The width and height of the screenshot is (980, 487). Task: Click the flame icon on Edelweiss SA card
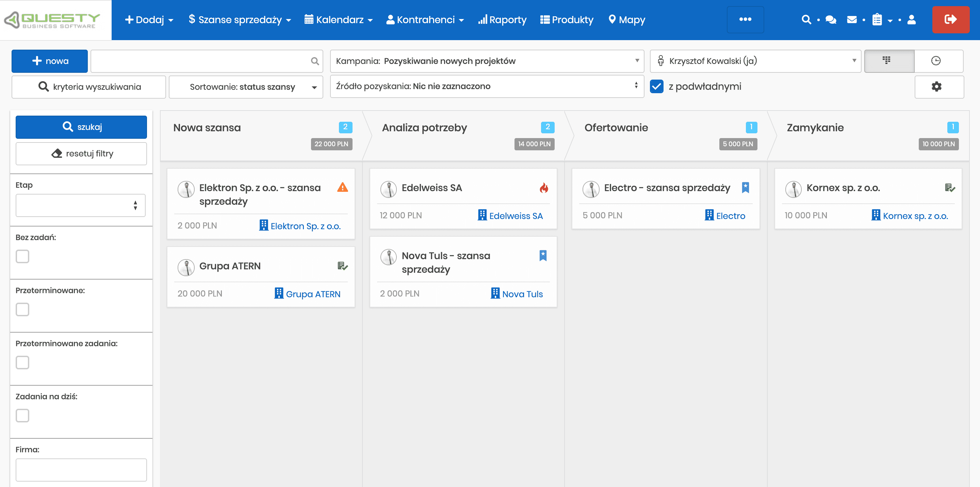coord(544,187)
